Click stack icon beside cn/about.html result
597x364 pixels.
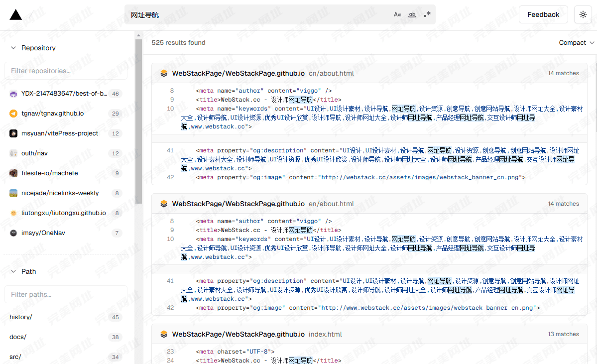164,74
